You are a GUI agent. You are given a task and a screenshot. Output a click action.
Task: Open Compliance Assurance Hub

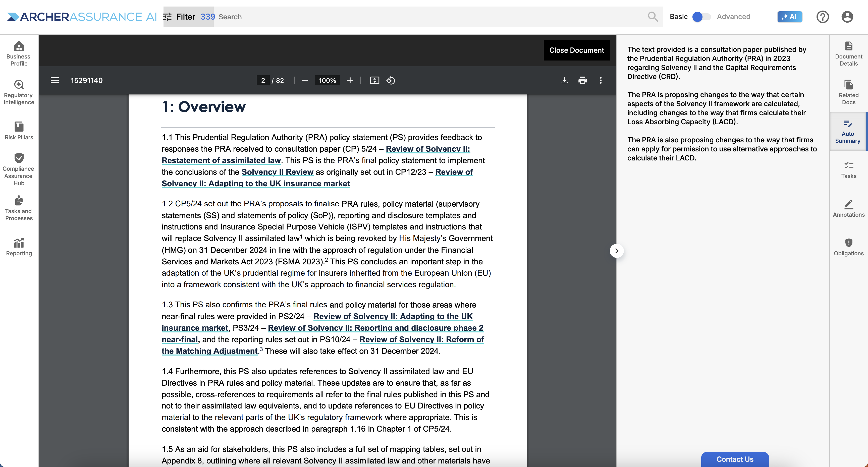tap(19, 169)
